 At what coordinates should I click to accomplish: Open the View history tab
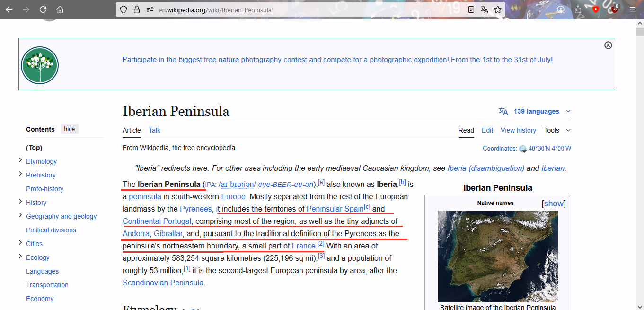tap(518, 130)
